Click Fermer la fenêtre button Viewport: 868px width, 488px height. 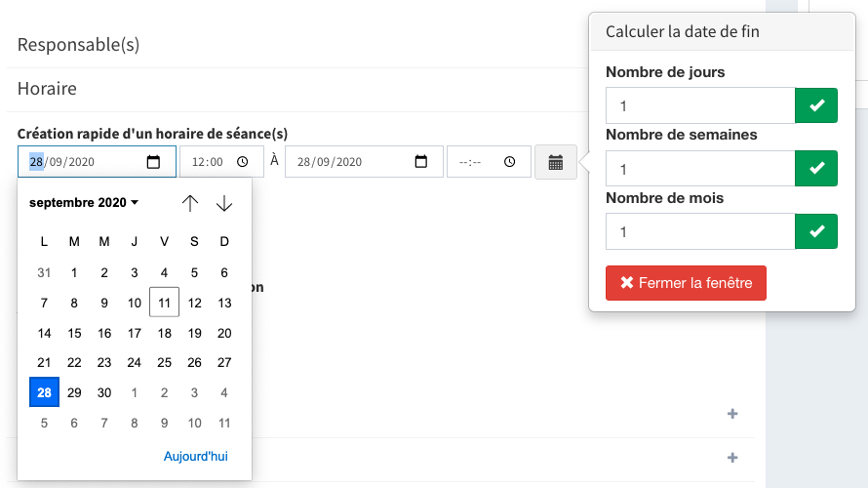click(x=686, y=283)
